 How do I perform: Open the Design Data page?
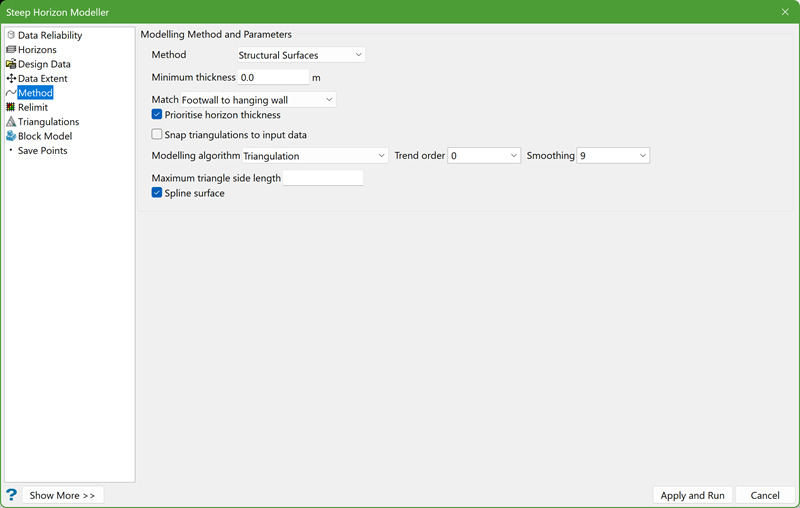point(44,64)
